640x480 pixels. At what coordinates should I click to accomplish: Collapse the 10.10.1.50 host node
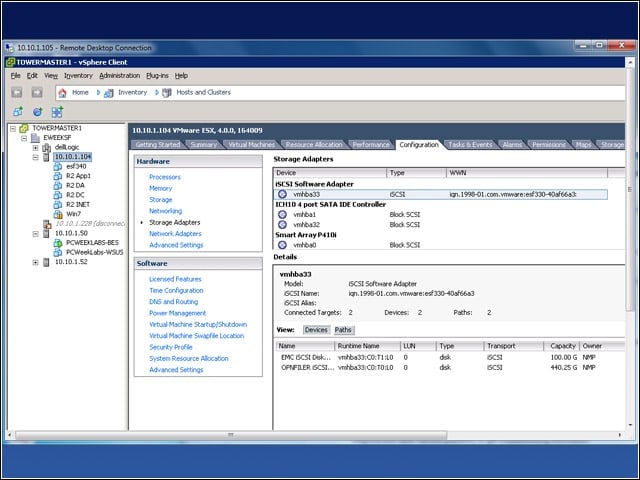coord(36,233)
